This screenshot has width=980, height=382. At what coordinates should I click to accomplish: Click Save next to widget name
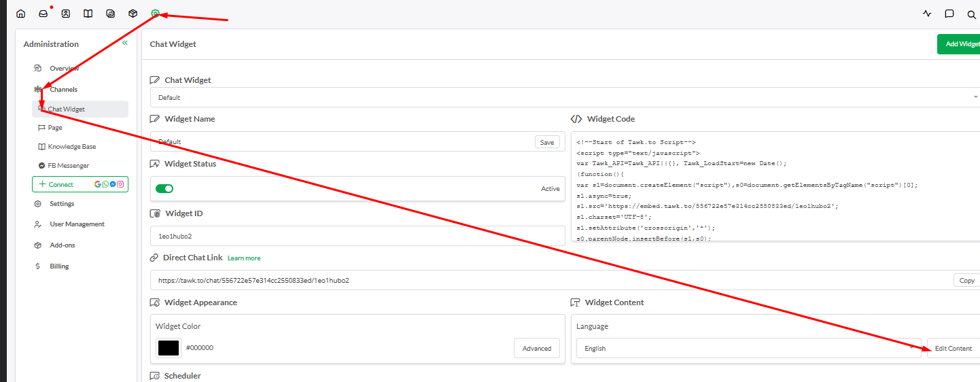547,142
